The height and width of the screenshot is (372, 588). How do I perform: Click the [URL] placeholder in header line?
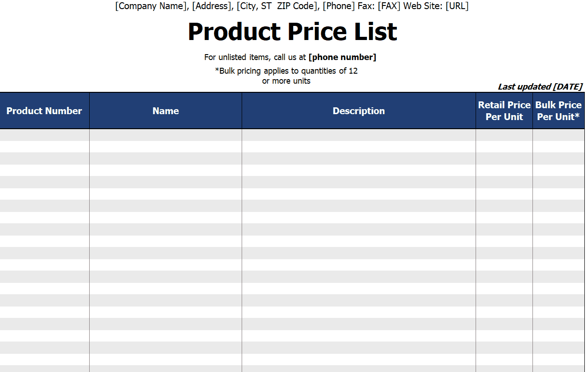point(457,6)
